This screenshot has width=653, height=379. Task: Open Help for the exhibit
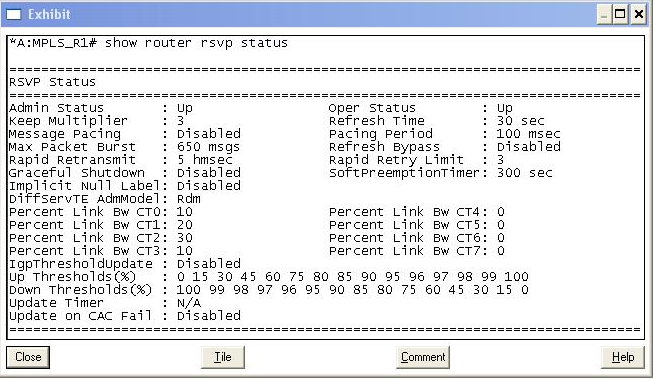pyautogui.click(x=623, y=357)
